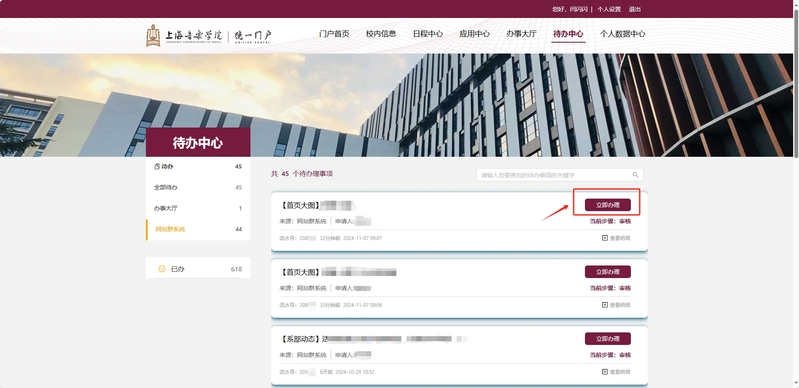Select 全部待办 in the sidebar

(198, 188)
